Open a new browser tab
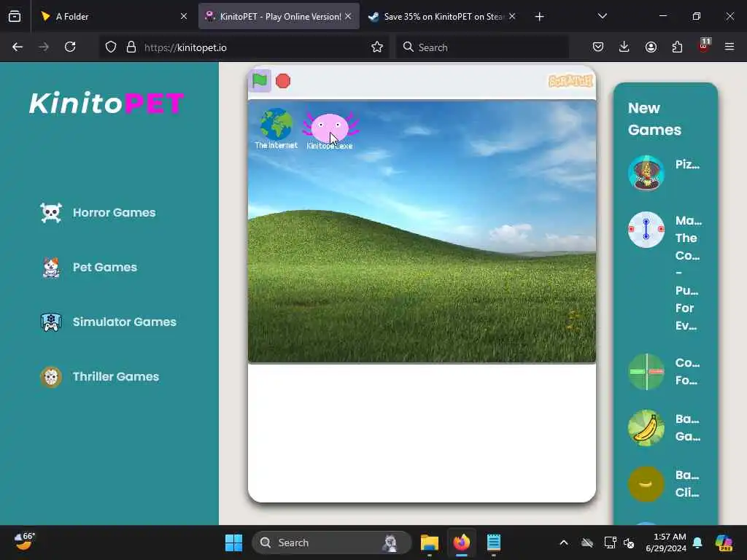Screen dimensions: 747x560 539,17
